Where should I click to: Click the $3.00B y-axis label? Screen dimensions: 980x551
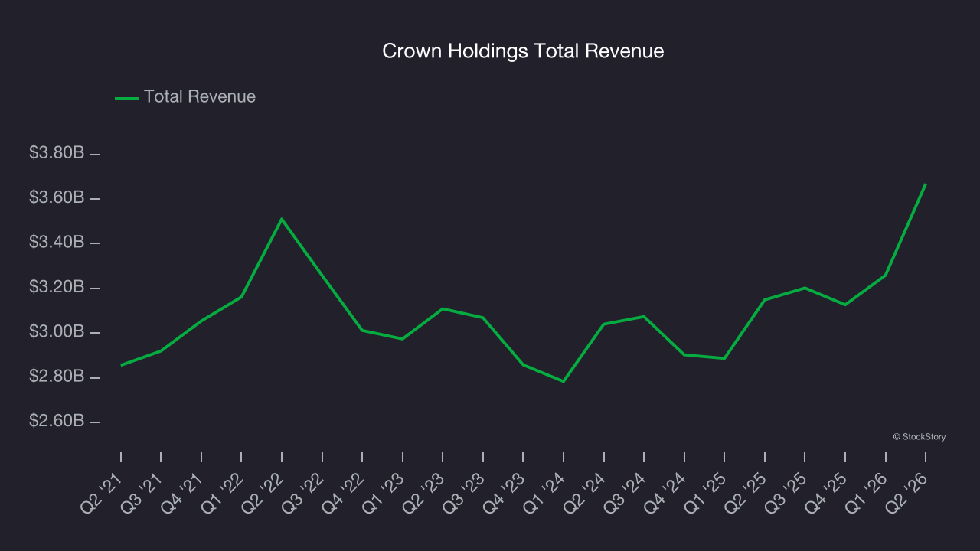pyautogui.click(x=57, y=331)
